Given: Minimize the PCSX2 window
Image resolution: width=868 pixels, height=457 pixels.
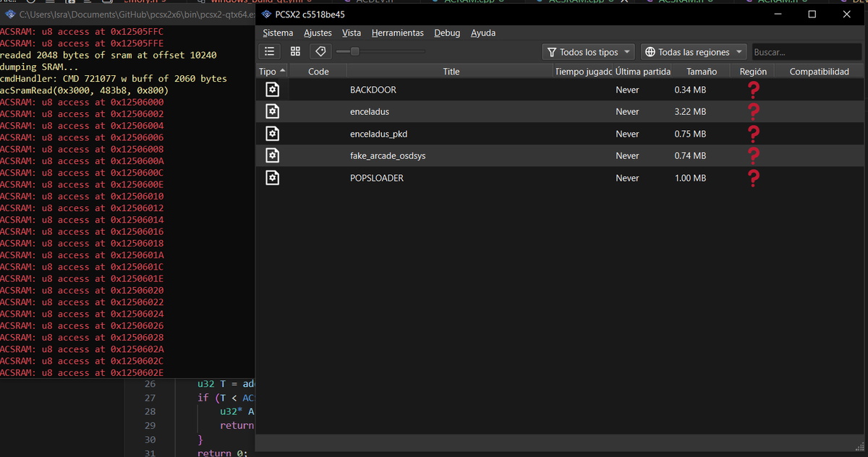Looking at the screenshot, I should coord(778,14).
